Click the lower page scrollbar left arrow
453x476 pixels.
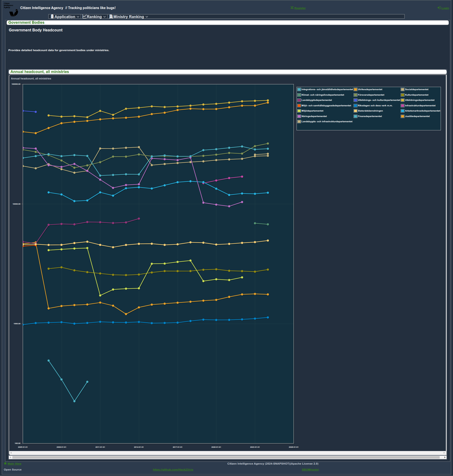coord(10,457)
